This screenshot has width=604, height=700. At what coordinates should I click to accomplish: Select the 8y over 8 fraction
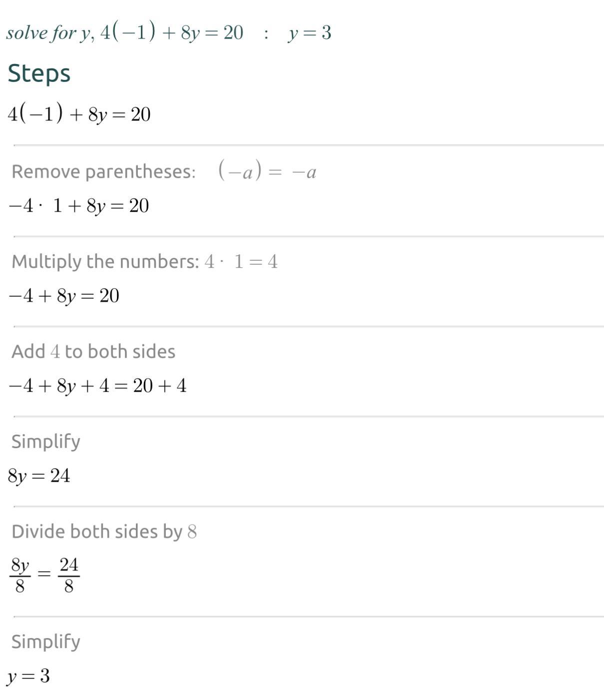pyautogui.click(x=20, y=575)
